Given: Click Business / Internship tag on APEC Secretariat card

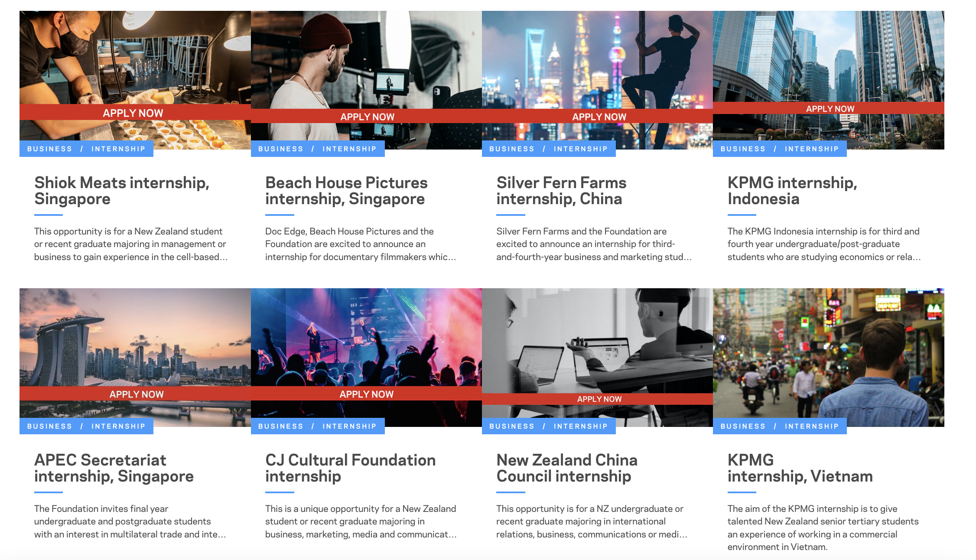Looking at the screenshot, I should click(x=86, y=426).
